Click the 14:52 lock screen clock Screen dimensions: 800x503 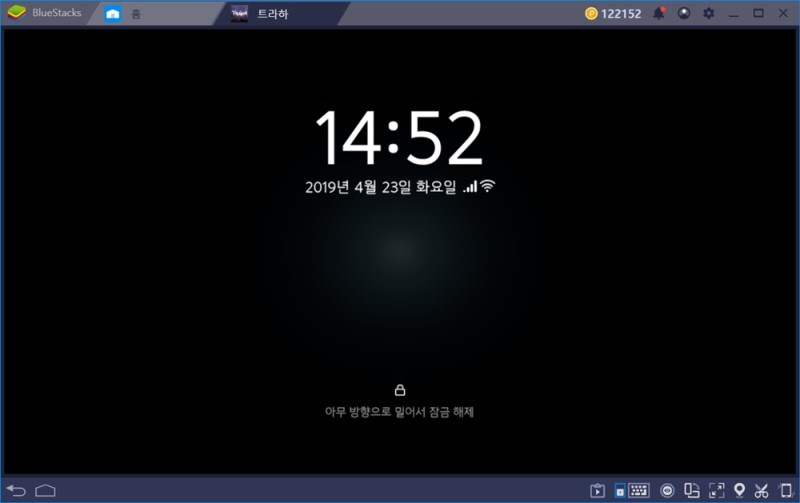[x=399, y=138]
